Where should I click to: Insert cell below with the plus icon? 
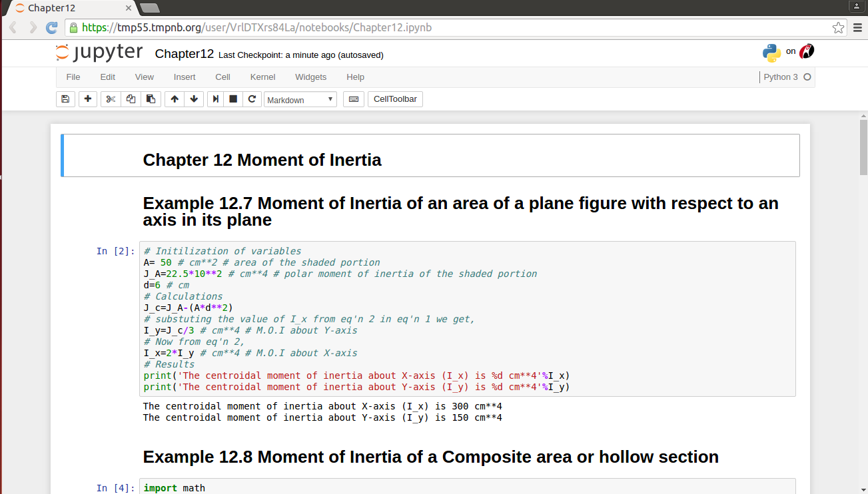[87, 99]
